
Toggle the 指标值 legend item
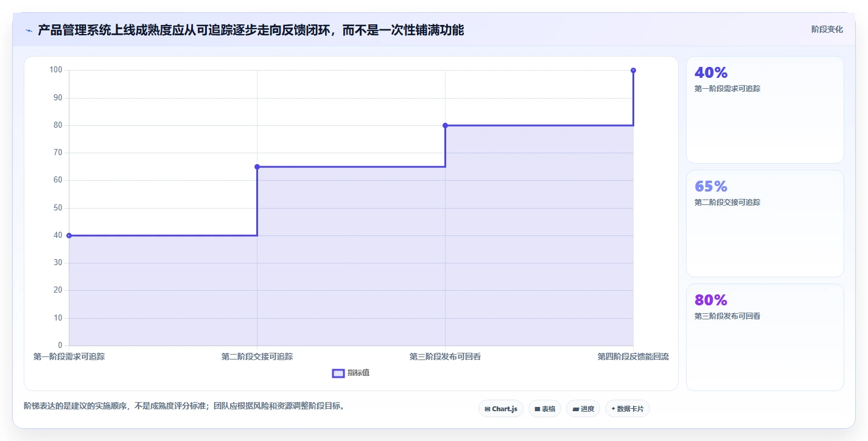tap(351, 373)
